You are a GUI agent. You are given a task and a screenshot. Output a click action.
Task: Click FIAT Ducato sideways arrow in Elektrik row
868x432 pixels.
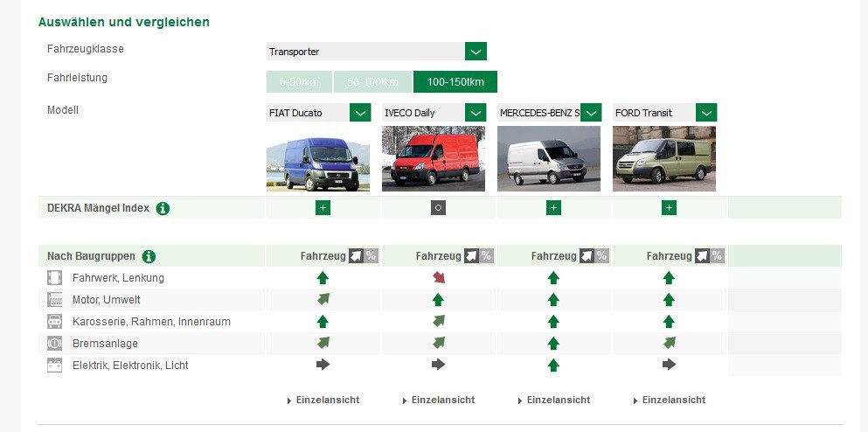click(323, 365)
